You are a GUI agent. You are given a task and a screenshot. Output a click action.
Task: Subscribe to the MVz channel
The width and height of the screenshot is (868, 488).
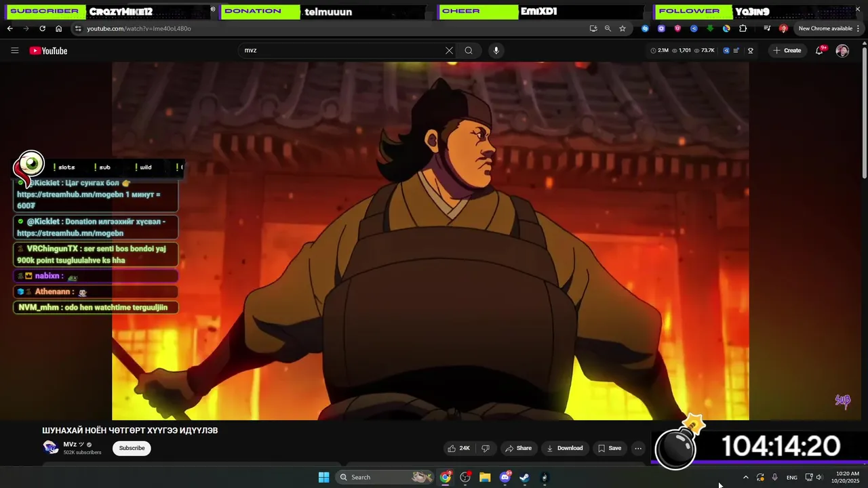(x=132, y=448)
